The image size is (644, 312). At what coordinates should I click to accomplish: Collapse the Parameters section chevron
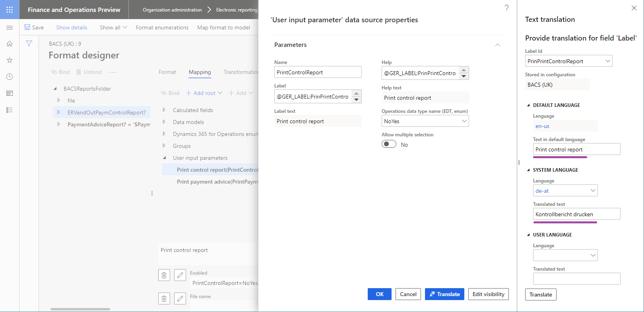(x=497, y=45)
